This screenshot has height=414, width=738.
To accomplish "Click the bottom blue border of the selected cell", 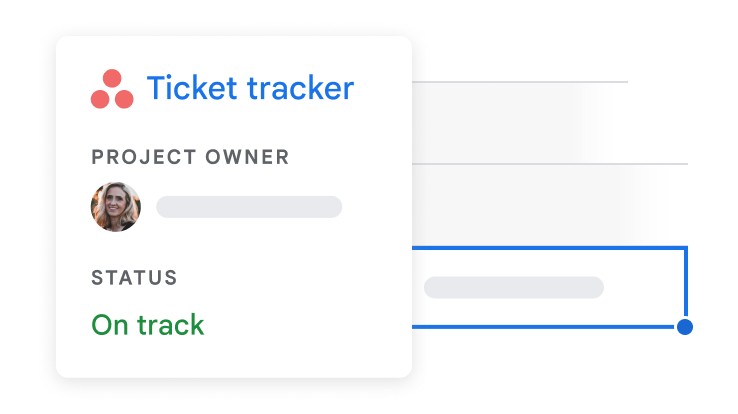I will 550,326.
